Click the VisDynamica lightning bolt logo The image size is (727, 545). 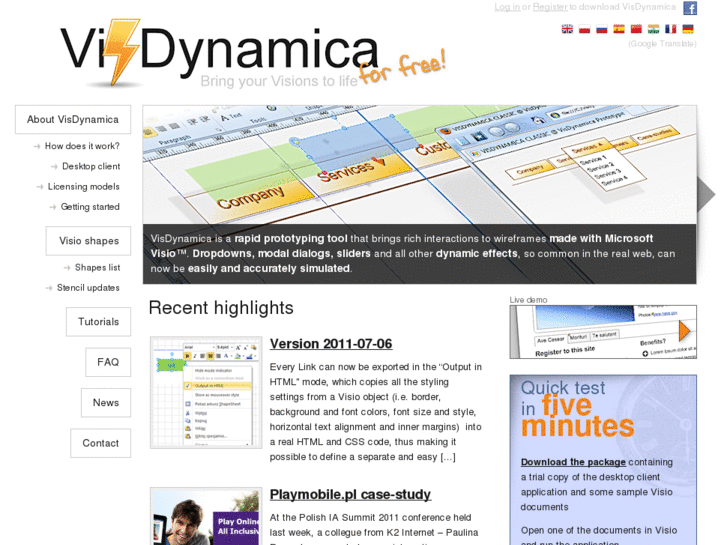click(122, 52)
